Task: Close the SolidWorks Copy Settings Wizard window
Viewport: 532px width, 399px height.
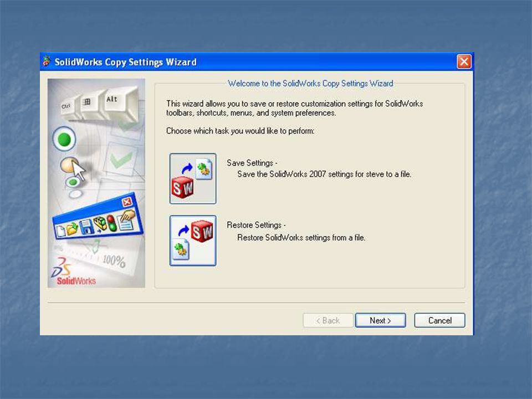Action: pos(464,62)
